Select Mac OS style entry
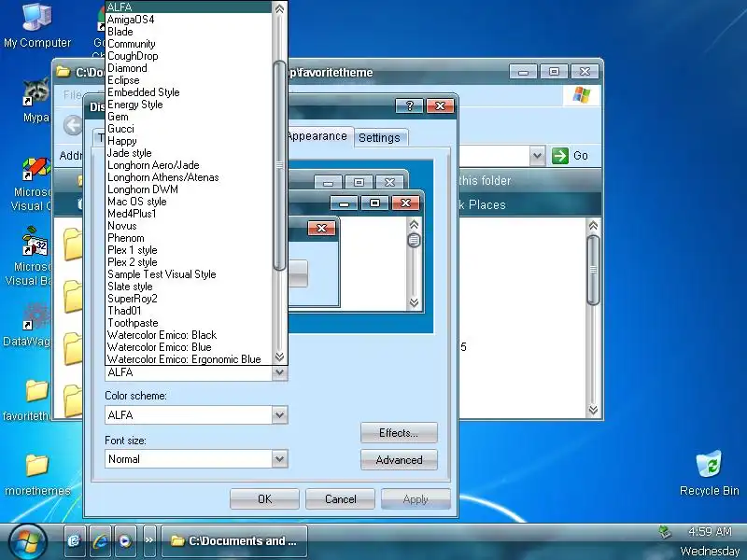This screenshot has height=560, width=747. pos(189,202)
